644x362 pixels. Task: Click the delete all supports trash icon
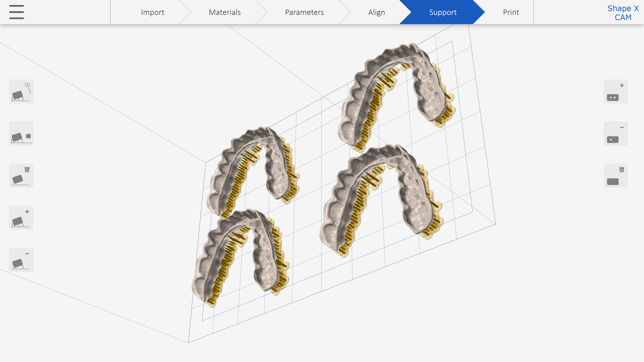21,176
